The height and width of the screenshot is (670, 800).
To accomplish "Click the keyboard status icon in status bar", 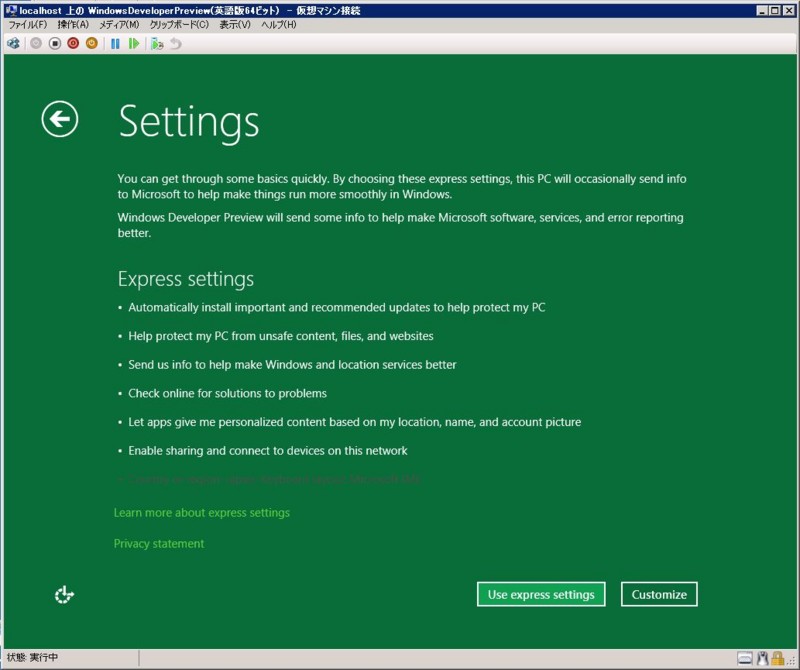I will pos(745,658).
